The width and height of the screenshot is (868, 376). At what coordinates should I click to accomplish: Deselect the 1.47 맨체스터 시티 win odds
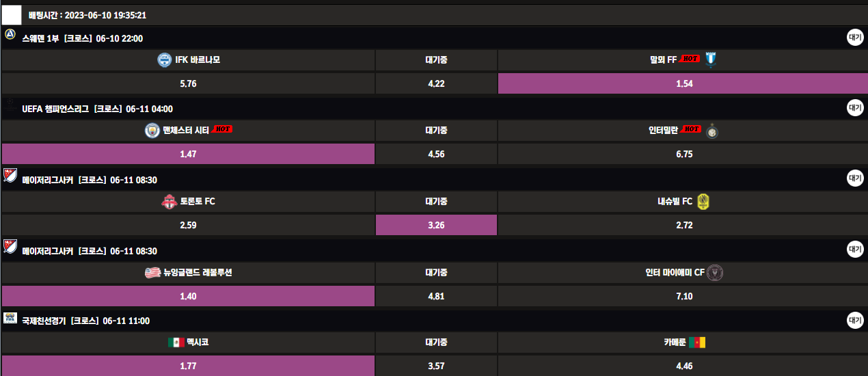188,155
